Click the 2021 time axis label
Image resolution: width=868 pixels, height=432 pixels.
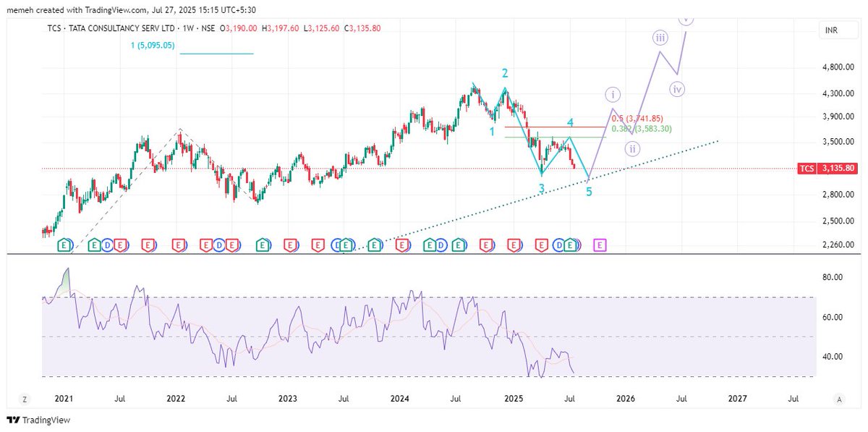[64, 398]
